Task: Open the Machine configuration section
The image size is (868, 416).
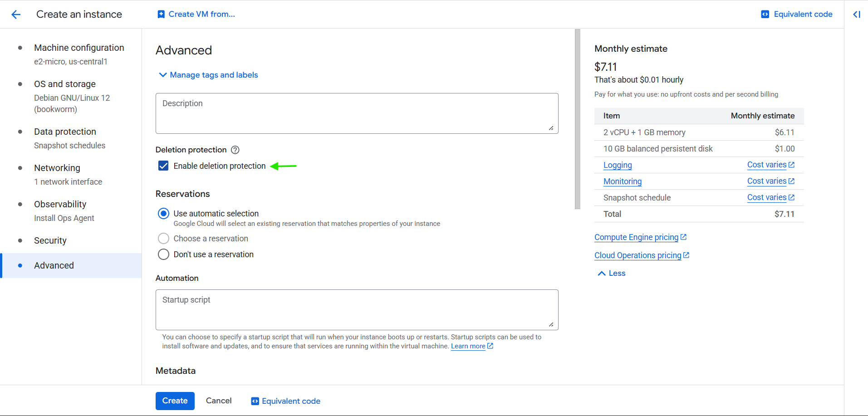Action: tap(79, 48)
